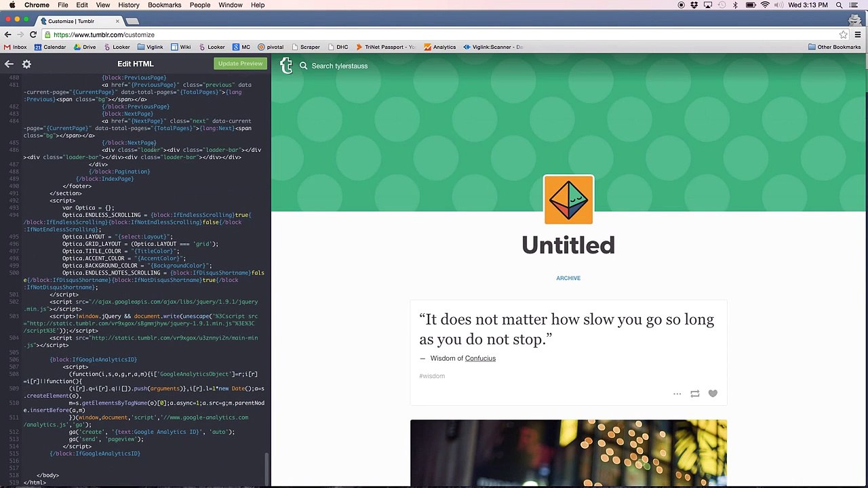Click the Update Preview button
Viewport: 868px width, 488px height.
[x=240, y=64]
